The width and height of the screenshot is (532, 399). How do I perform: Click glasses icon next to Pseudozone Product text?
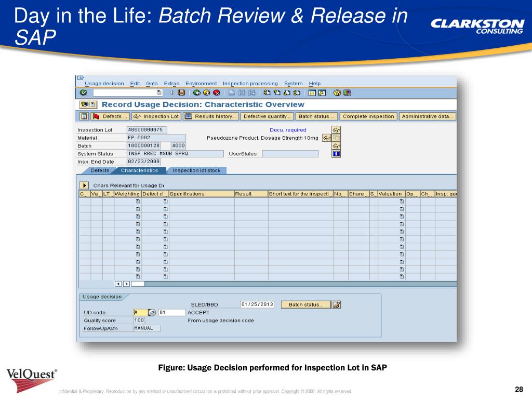tap(326, 138)
